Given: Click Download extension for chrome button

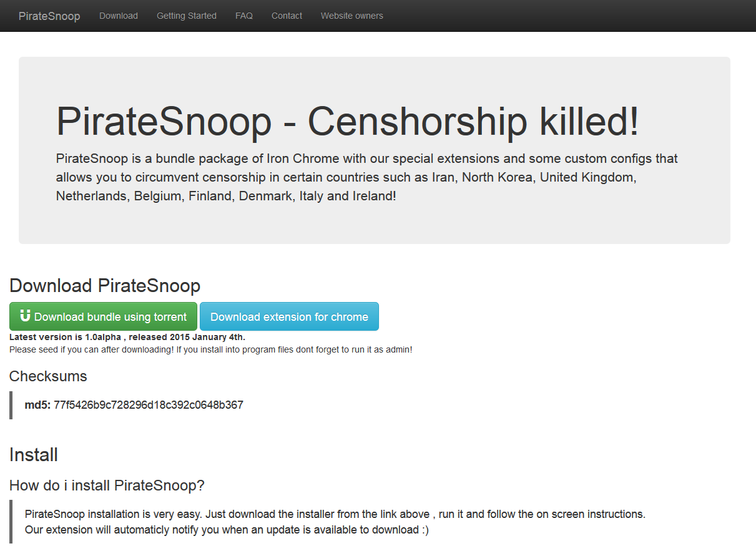Looking at the screenshot, I should point(289,316).
